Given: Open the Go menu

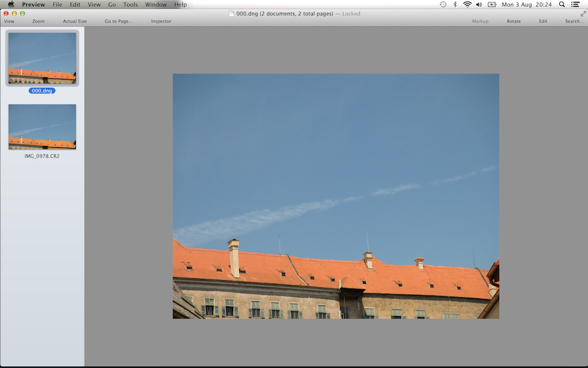Looking at the screenshot, I should [x=111, y=4].
